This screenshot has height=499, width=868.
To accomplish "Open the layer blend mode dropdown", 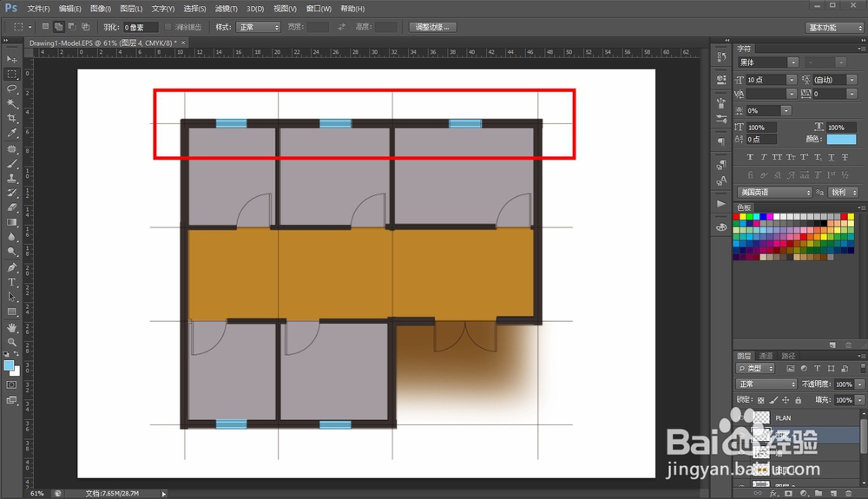I will click(x=766, y=384).
